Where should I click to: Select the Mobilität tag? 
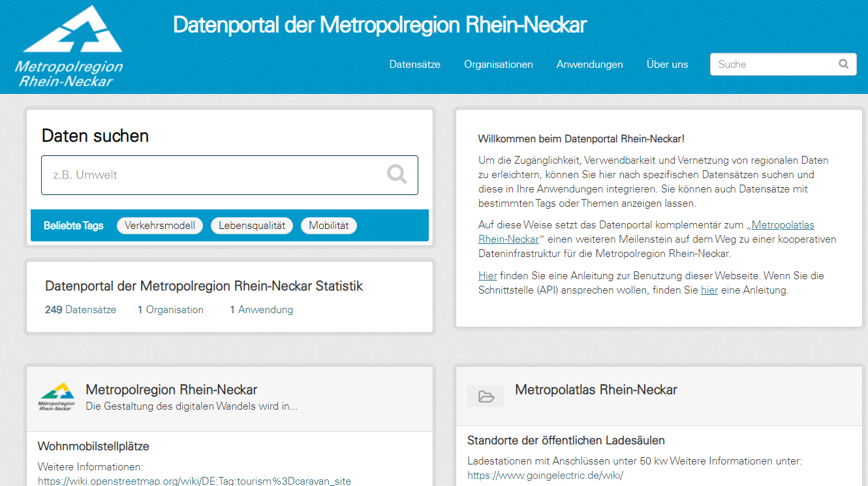(329, 226)
